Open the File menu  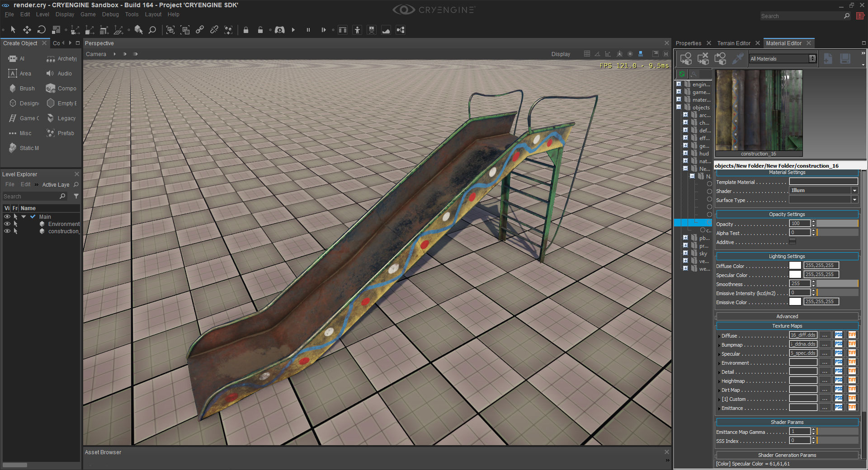9,14
